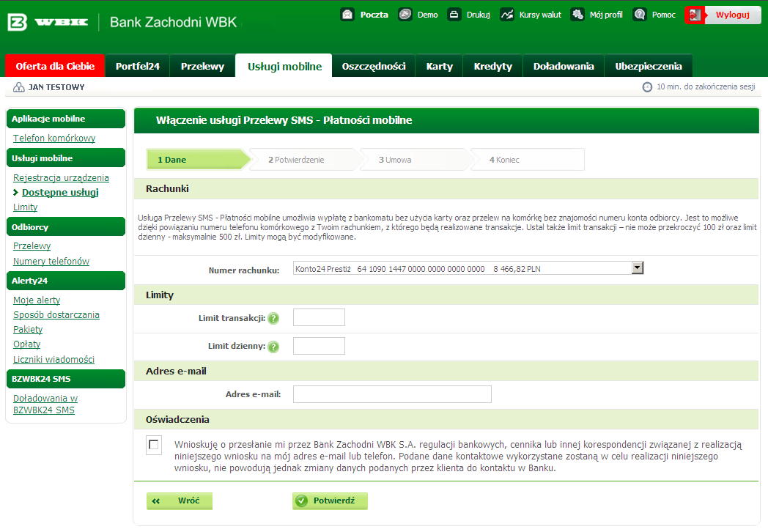Image resolution: width=768 pixels, height=532 pixels.
Task: Click the 4 Koniec wizard step
Action: [528, 160]
